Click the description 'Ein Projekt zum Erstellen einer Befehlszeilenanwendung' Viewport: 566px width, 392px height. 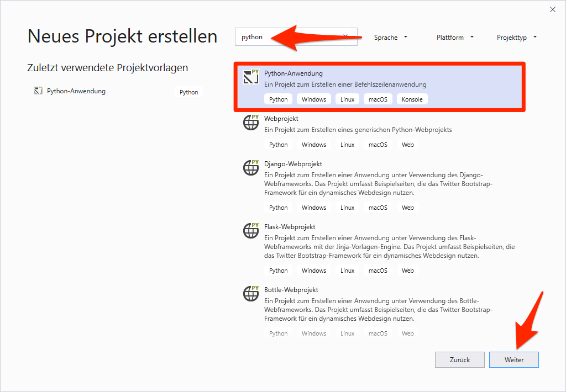pos(345,84)
